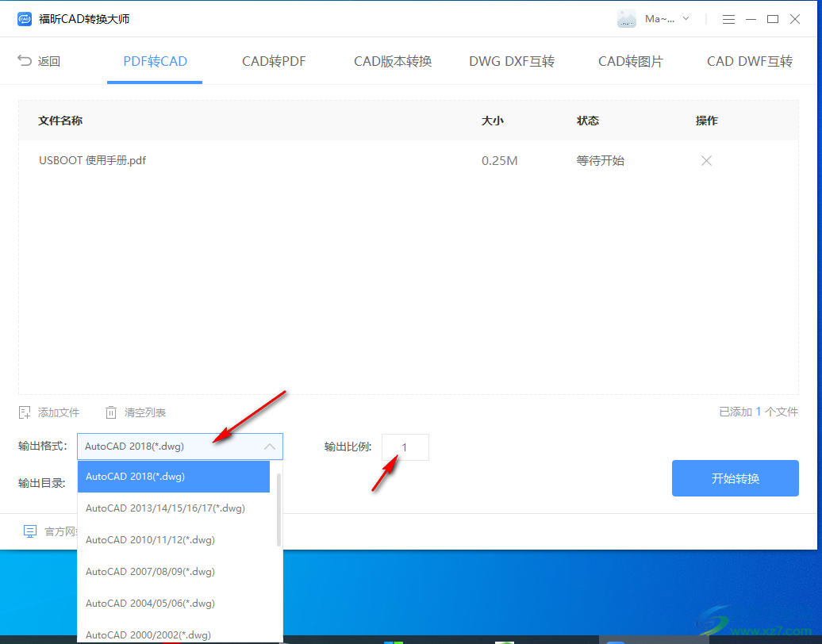
Task: Click the 文件名称 column header
Action: 60,121
